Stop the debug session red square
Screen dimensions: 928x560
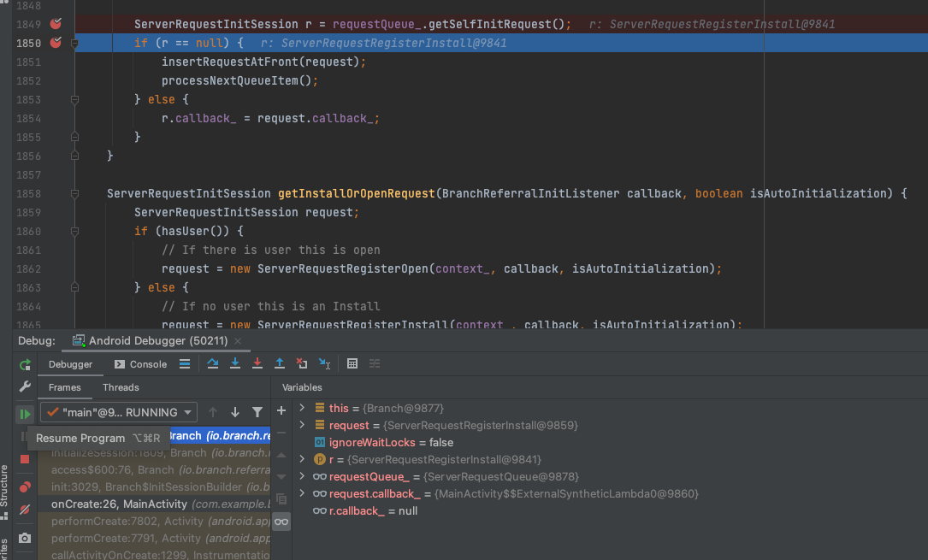click(x=25, y=459)
